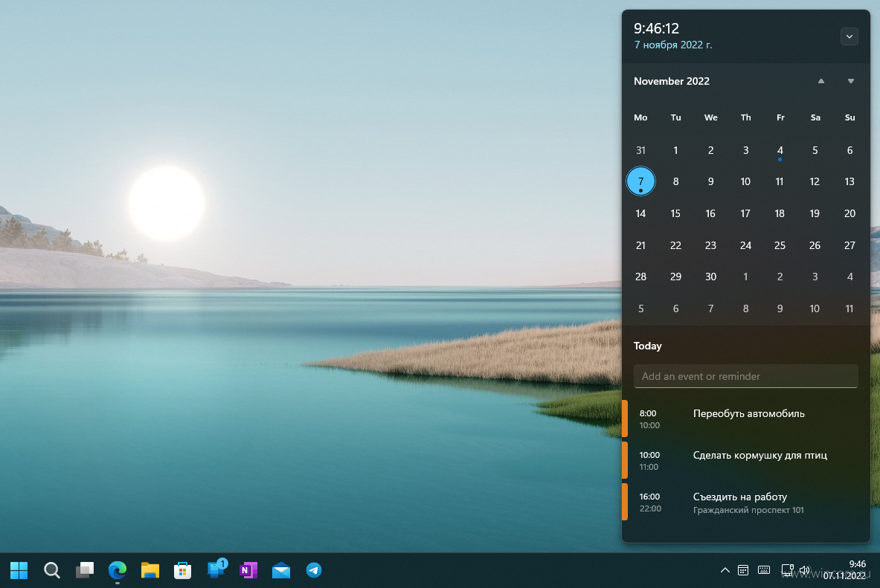880x588 pixels.
Task: Select November 18 in calendar
Action: [780, 213]
